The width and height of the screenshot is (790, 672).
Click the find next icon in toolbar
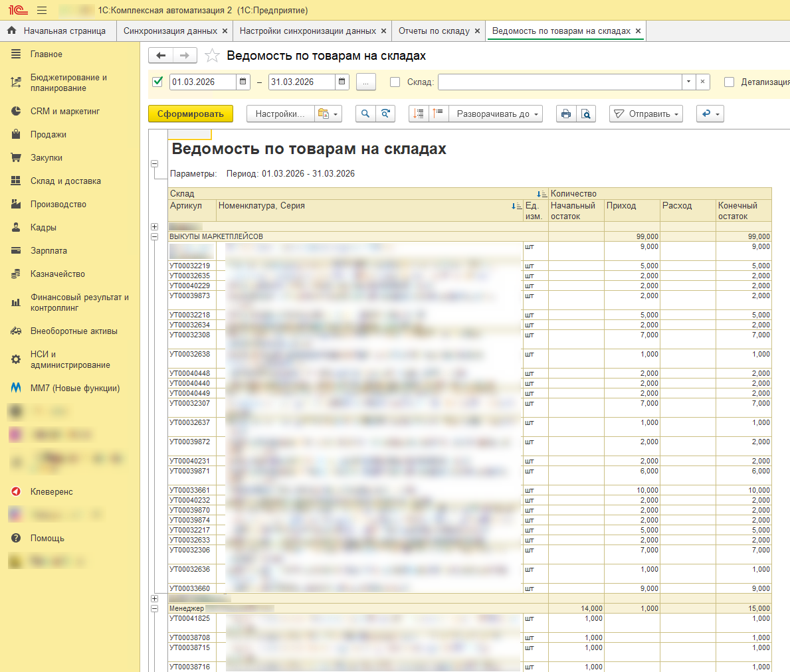tap(385, 114)
